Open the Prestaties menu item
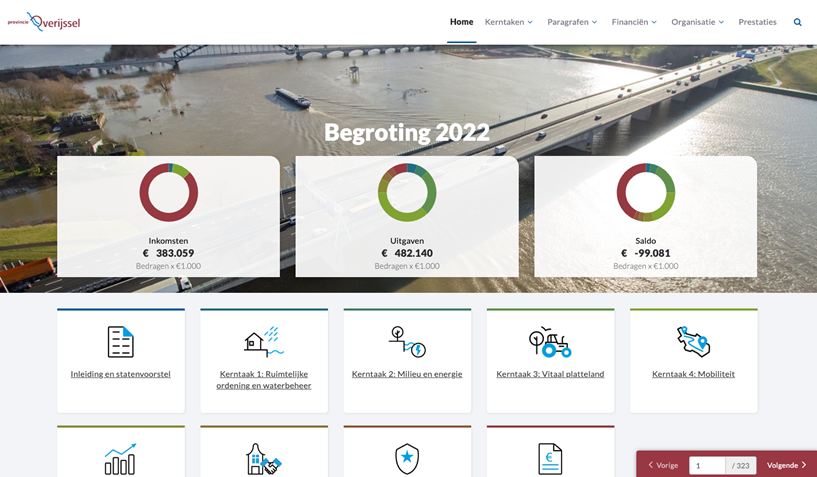 coord(757,22)
